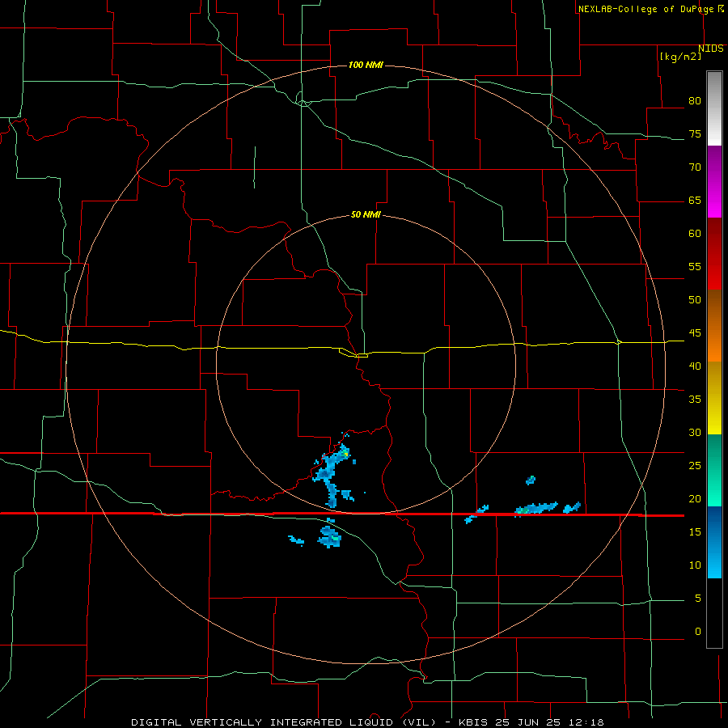Select the 45 scale value
This screenshot has width=728, height=728.
(695, 333)
